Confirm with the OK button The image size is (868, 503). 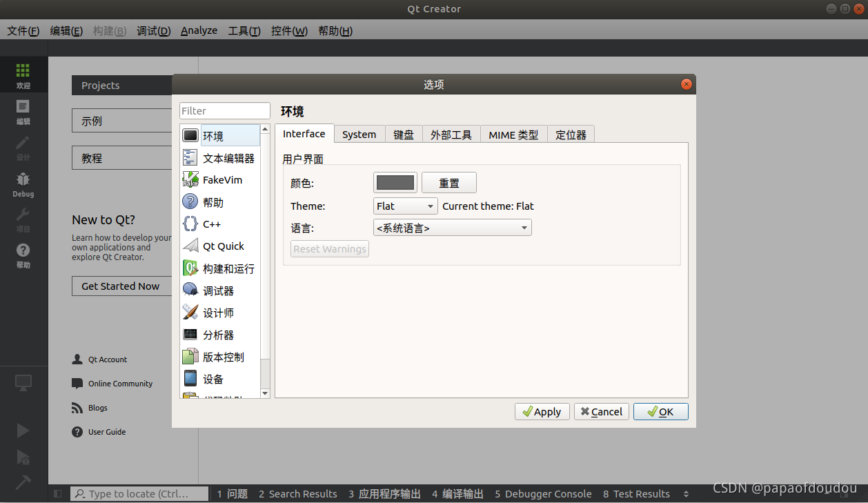click(661, 411)
